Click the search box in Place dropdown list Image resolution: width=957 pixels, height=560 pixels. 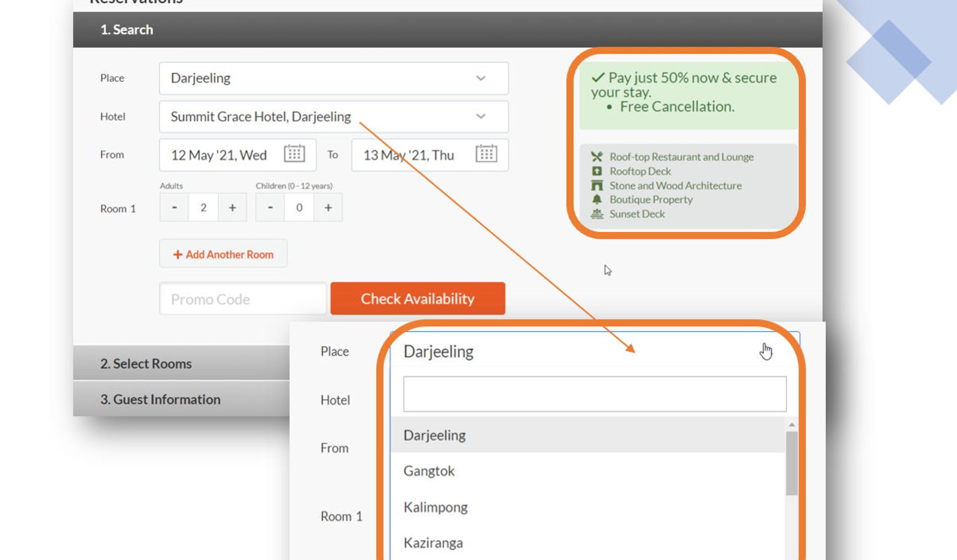595,394
